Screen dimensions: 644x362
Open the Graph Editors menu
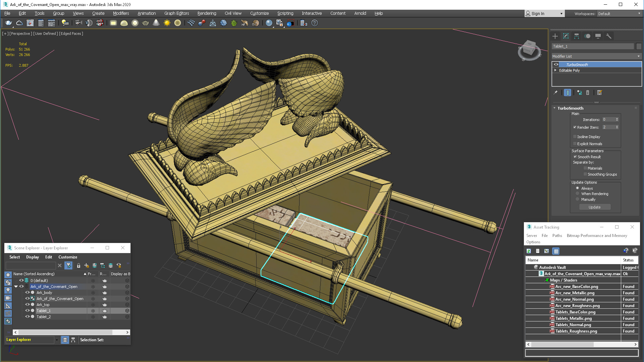click(176, 13)
